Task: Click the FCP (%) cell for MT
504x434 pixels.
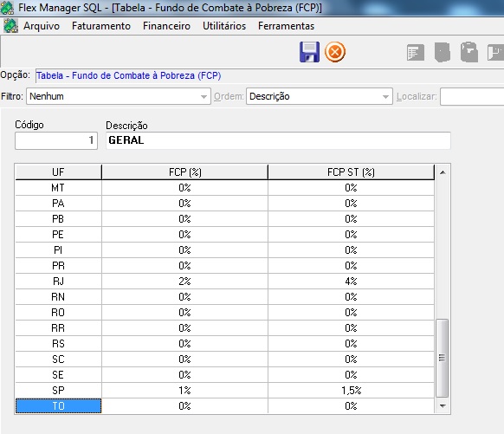Action: tap(184, 188)
